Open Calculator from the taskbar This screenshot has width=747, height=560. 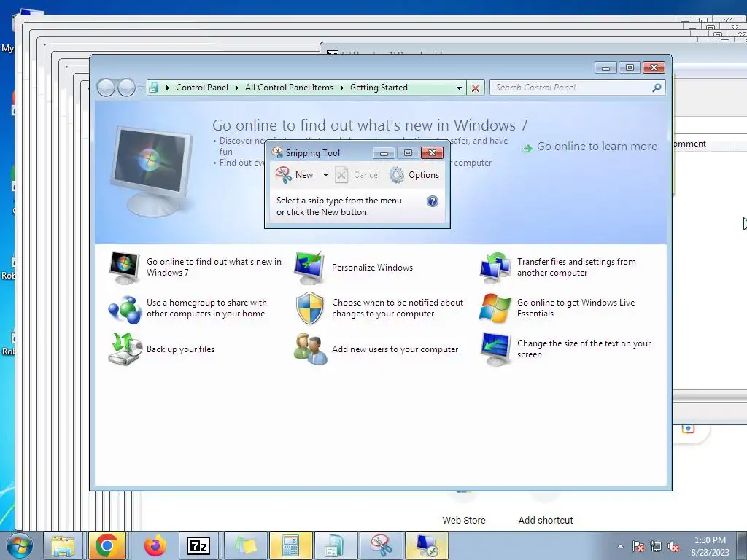coord(290,545)
